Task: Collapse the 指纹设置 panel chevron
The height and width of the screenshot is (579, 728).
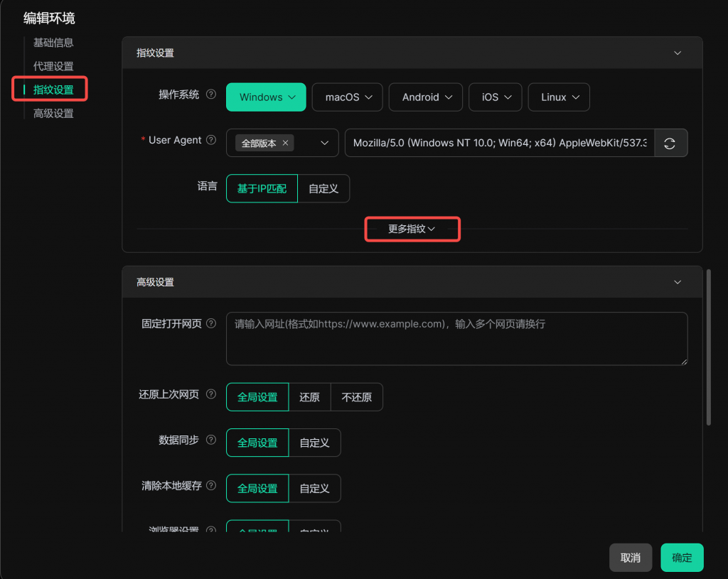Action: coord(678,53)
